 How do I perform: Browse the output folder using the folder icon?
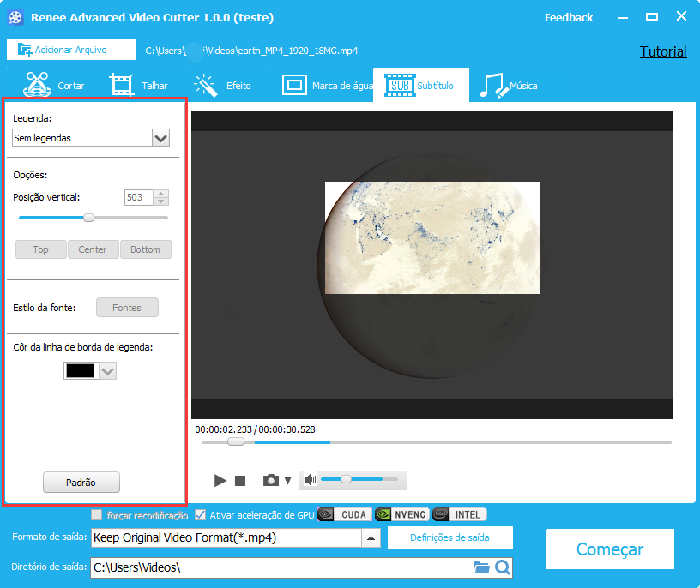[x=482, y=567]
